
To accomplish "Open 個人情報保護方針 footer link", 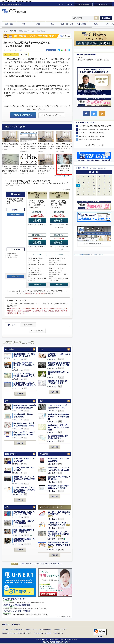I will pyautogui.click(x=17, y=629).
